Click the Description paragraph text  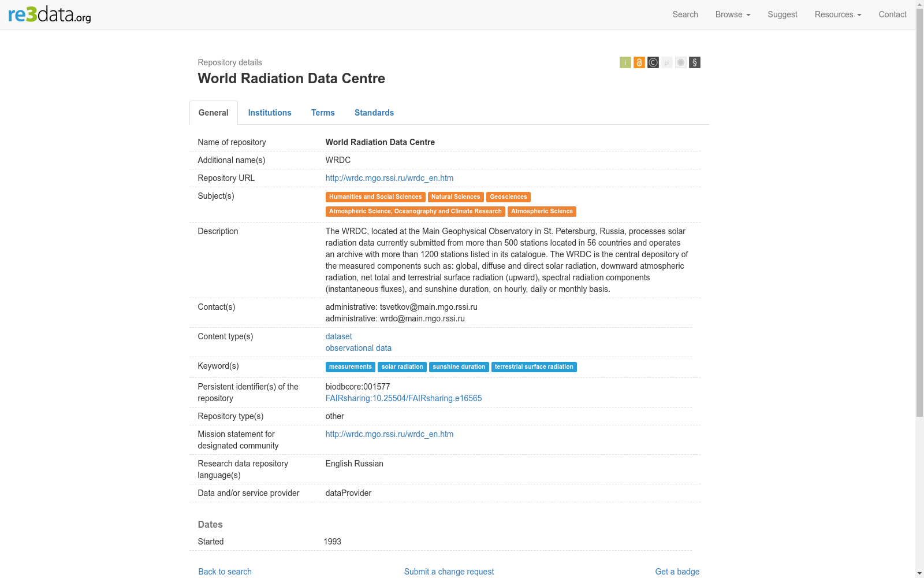pyautogui.click(x=507, y=260)
